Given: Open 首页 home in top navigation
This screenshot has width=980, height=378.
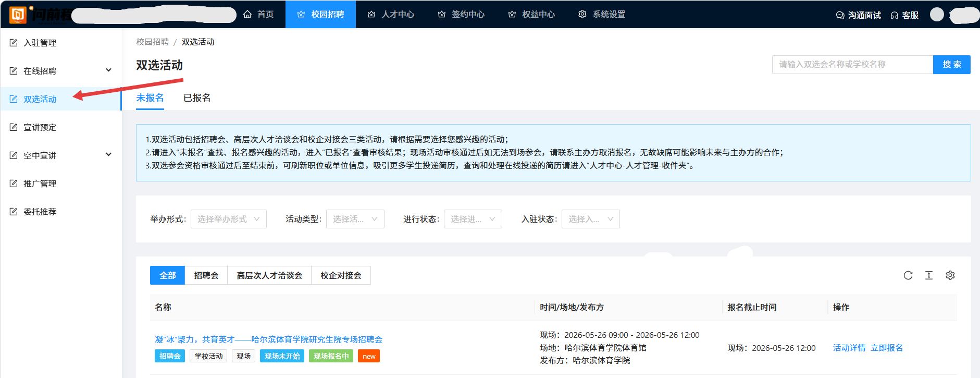Looking at the screenshot, I should (258, 14).
